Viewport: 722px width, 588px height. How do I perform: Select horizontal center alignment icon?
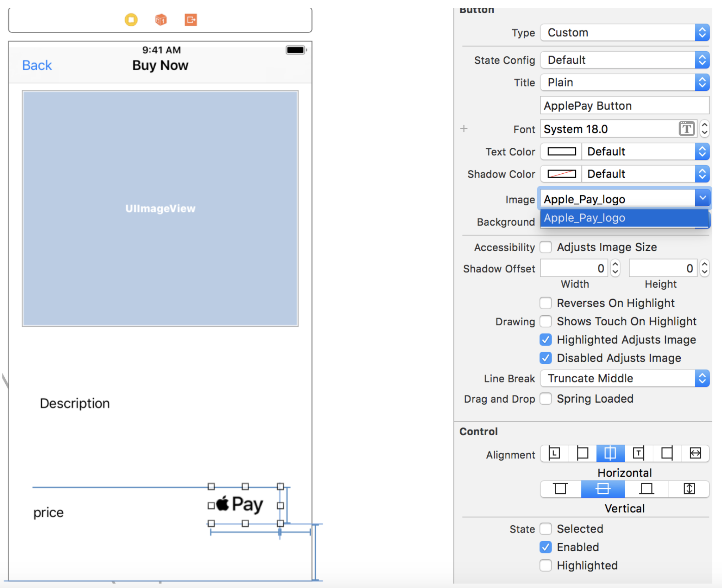(x=610, y=453)
